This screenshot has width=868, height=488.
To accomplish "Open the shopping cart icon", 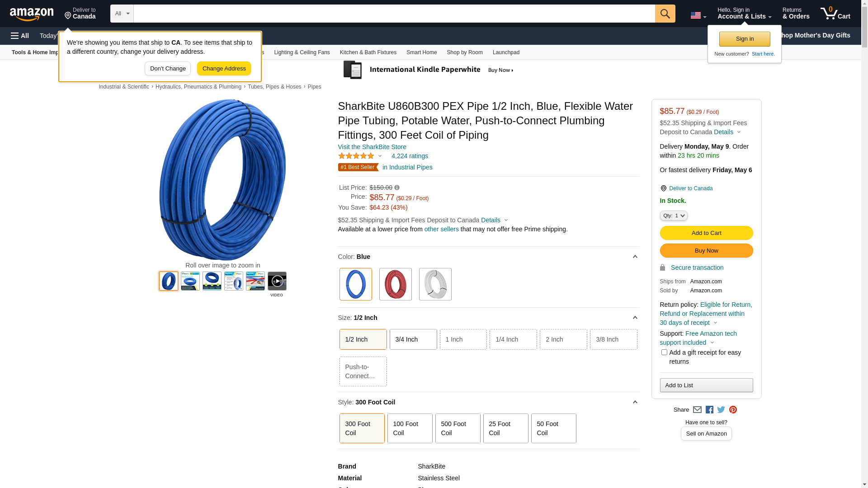I will tap(835, 14).
